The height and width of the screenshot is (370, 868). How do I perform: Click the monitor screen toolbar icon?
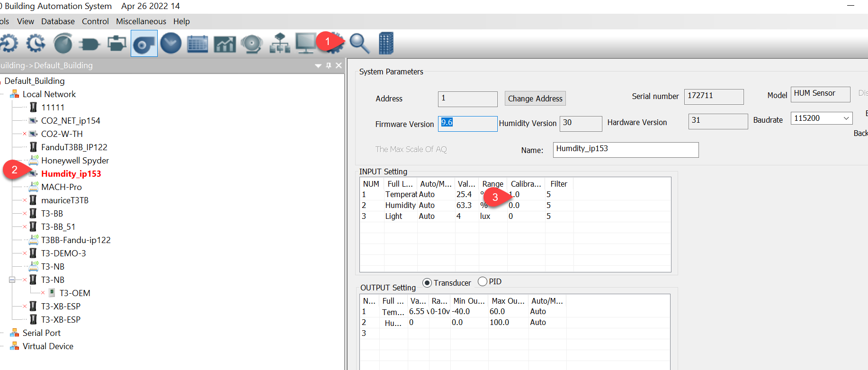coord(305,44)
